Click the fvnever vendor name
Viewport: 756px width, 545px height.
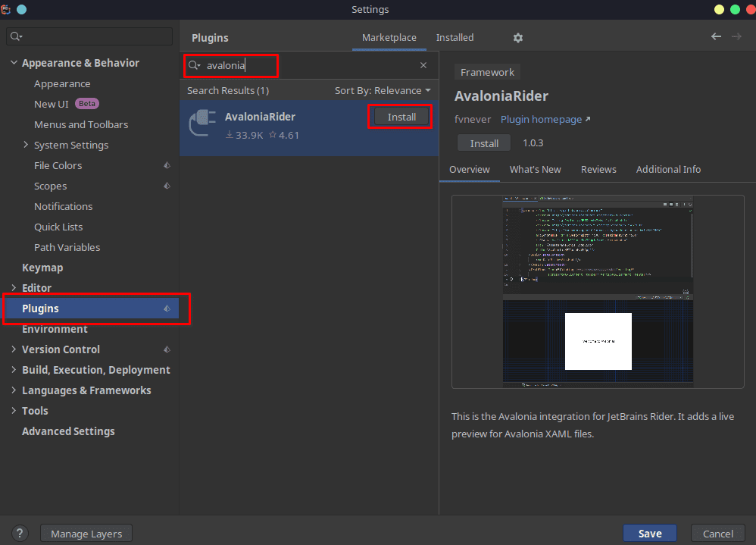coord(472,119)
